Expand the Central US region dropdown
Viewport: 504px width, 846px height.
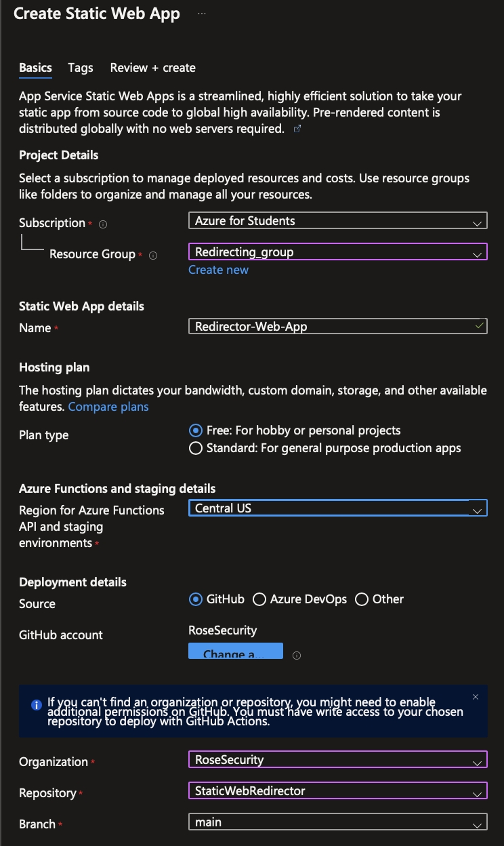click(337, 508)
